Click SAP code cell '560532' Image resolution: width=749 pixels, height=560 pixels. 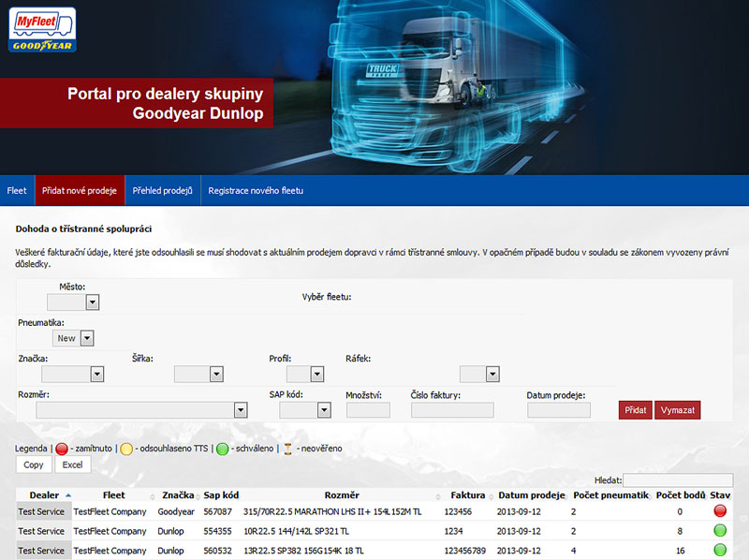pyautogui.click(x=218, y=551)
